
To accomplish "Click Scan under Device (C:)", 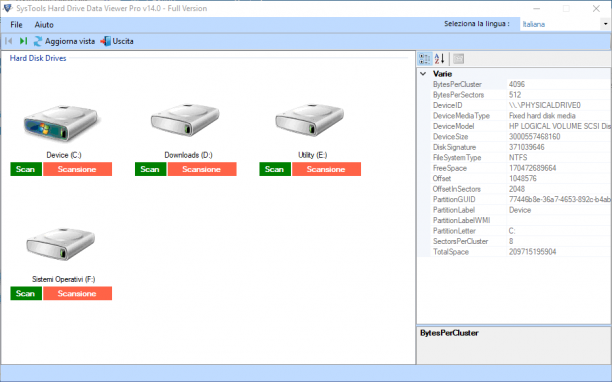I will [x=26, y=169].
